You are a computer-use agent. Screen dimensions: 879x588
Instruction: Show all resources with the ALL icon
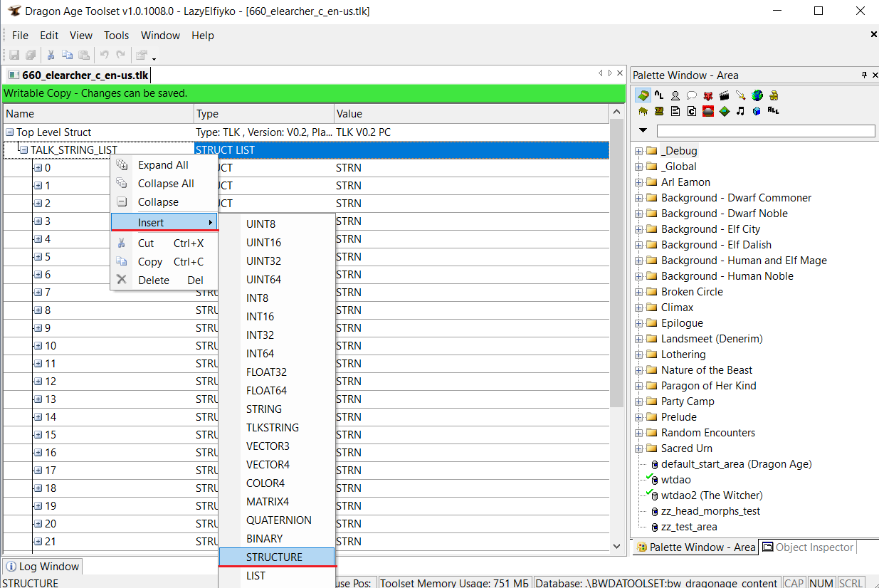click(x=773, y=111)
